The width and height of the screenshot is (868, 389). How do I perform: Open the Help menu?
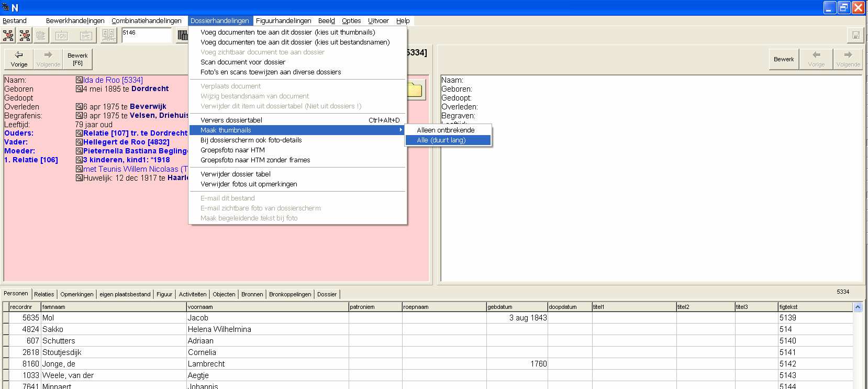403,21
